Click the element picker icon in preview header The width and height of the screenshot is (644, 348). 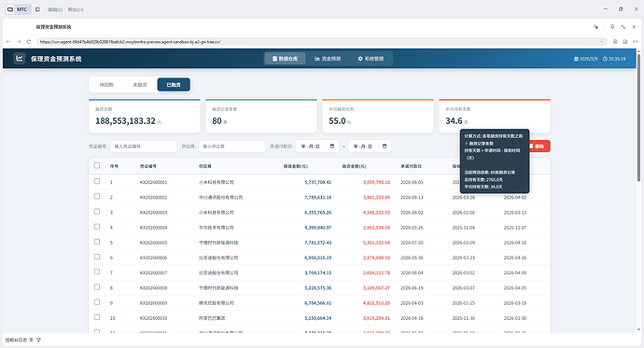(596, 27)
